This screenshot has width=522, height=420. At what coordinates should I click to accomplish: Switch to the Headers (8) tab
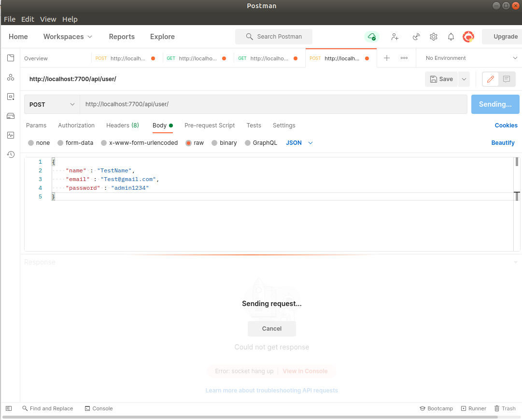click(x=123, y=126)
